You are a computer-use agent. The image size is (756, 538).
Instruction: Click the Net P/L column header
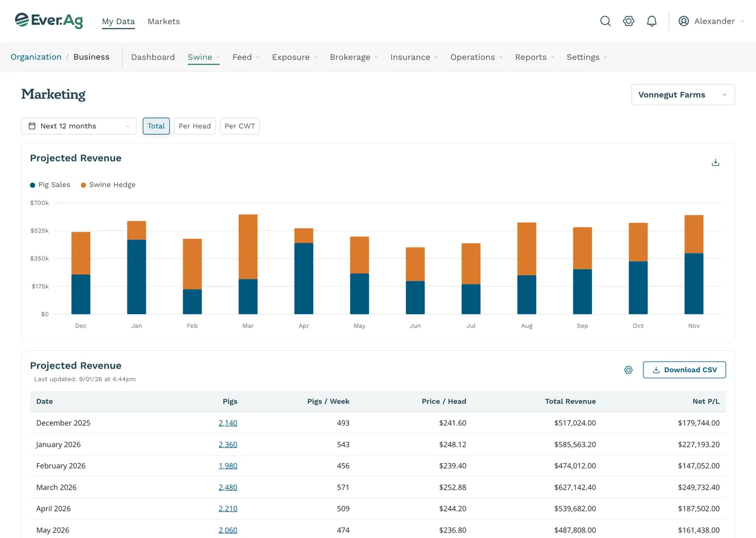(706, 401)
